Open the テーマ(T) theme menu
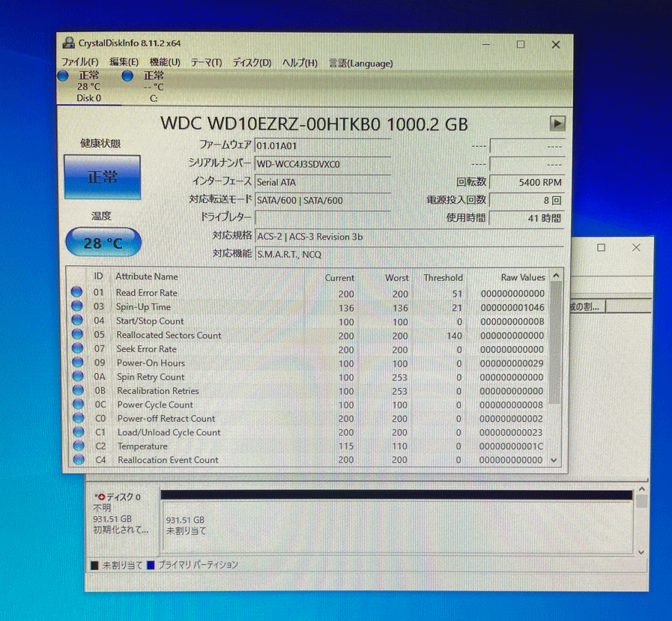Screen dimensions: 672x621 point(206,64)
